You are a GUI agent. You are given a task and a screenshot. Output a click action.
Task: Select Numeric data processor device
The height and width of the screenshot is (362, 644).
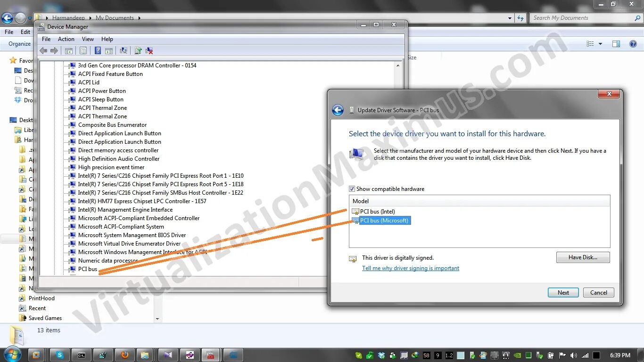tap(108, 261)
